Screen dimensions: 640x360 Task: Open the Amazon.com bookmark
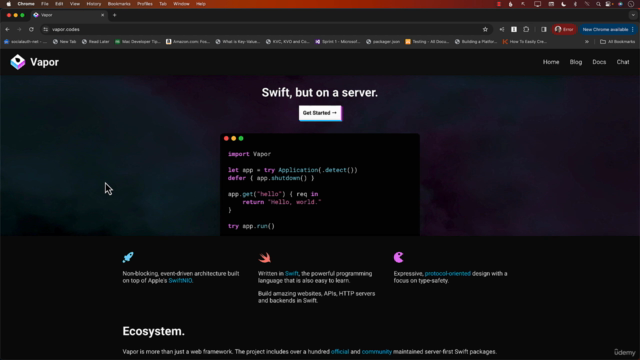pos(188,42)
